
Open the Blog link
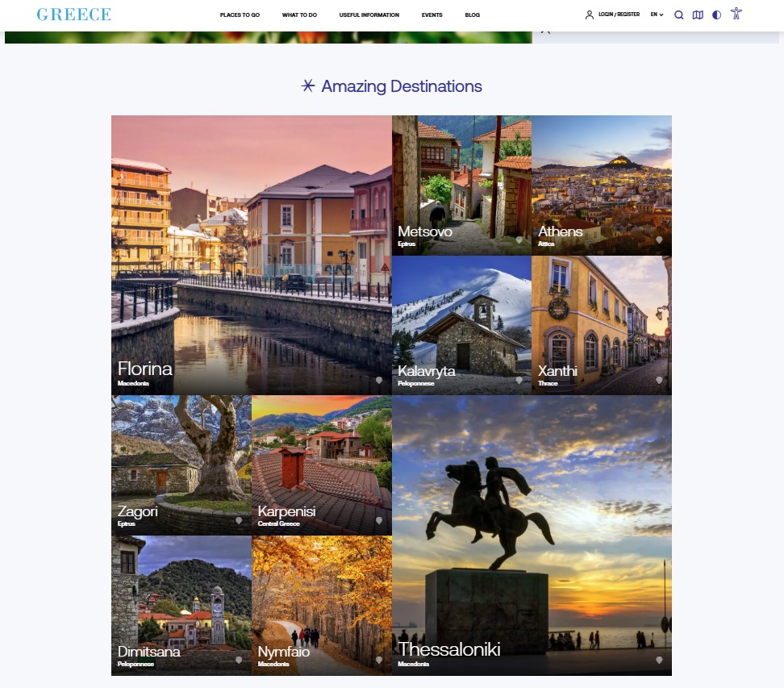(472, 15)
